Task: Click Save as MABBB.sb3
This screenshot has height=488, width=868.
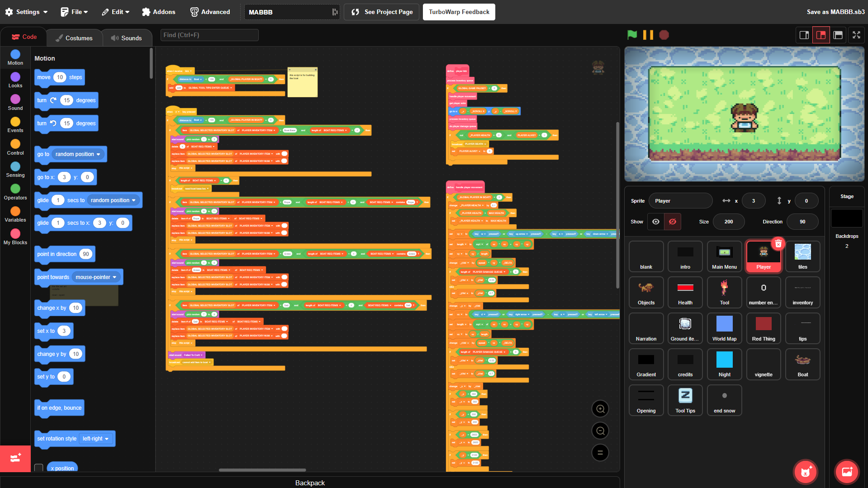Action: coord(835,12)
